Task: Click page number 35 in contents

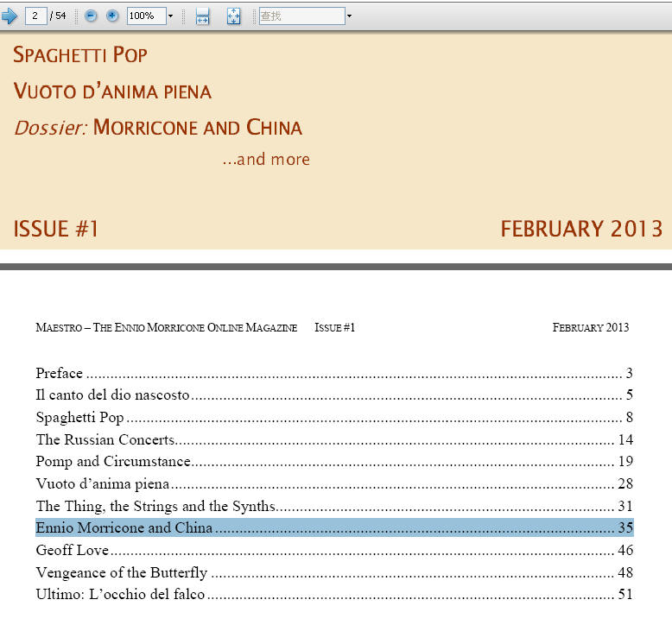Action: [625, 527]
